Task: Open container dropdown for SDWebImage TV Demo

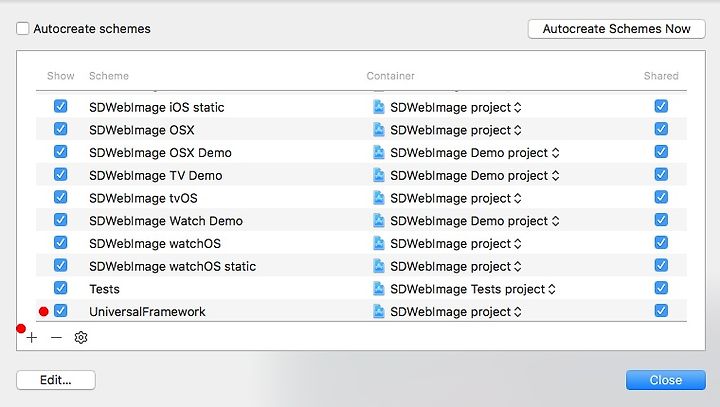Action: [556, 175]
